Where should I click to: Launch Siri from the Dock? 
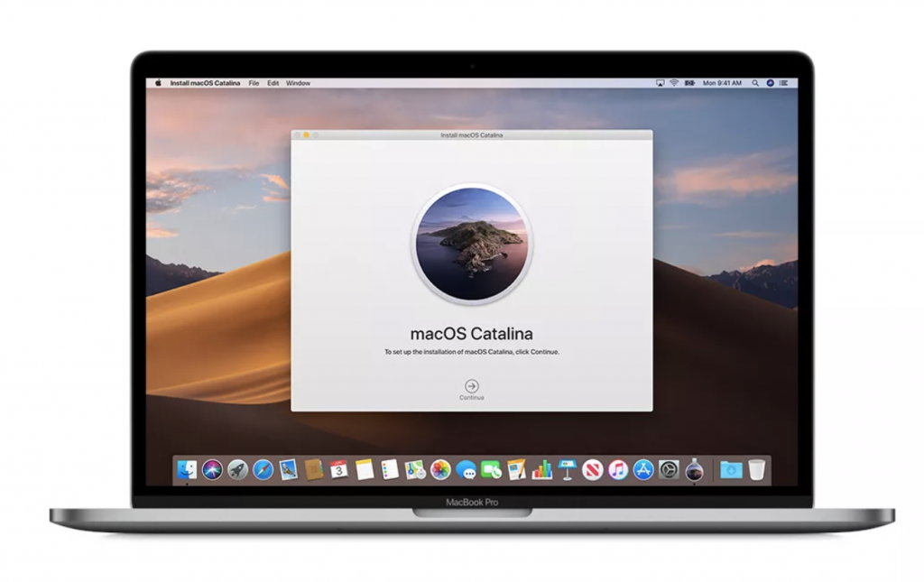(212, 469)
